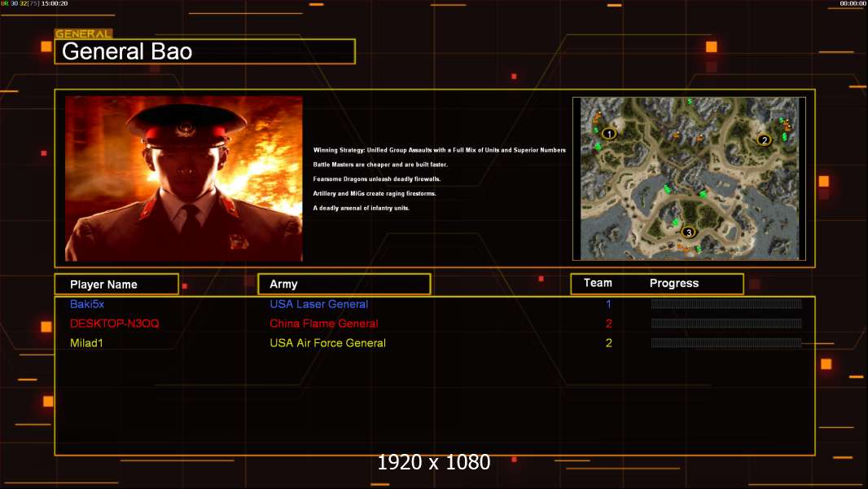This screenshot has height=489, width=868.
Task: Click start position marker 2 on minimap
Action: coord(765,140)
